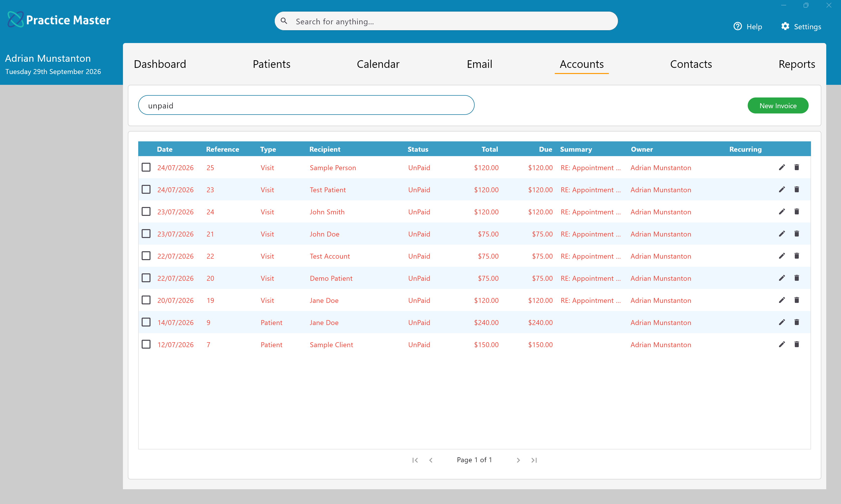Delete invoice 9 for Jane Doe
This screenshot has height=504, width=841.
point(796,322)
